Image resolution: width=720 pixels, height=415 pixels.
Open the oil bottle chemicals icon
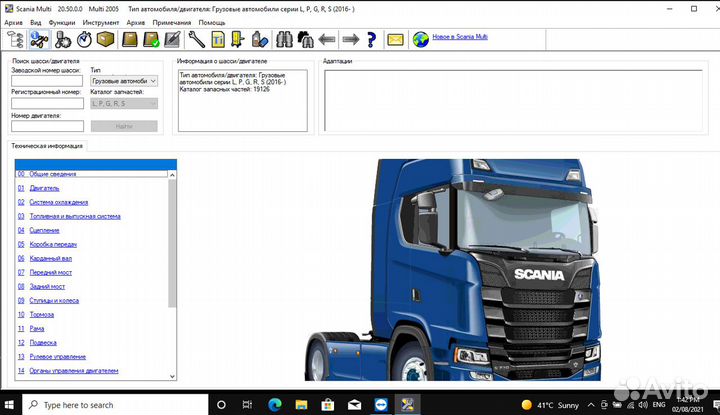point(259,40)
